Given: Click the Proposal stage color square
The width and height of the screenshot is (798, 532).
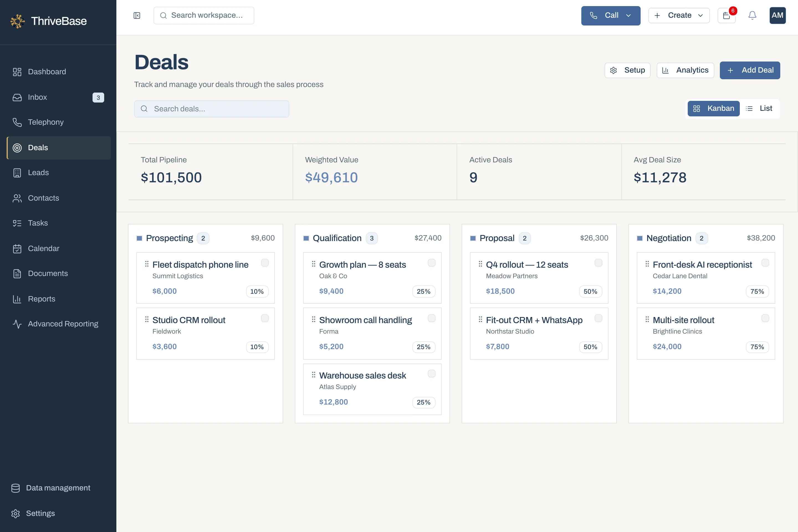Looking at the screenshot, I should point(473,238).
